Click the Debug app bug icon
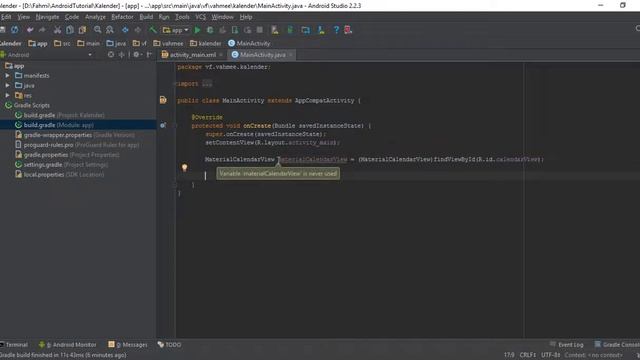Screen dimensions: 640x360 [x=210, y=30]
